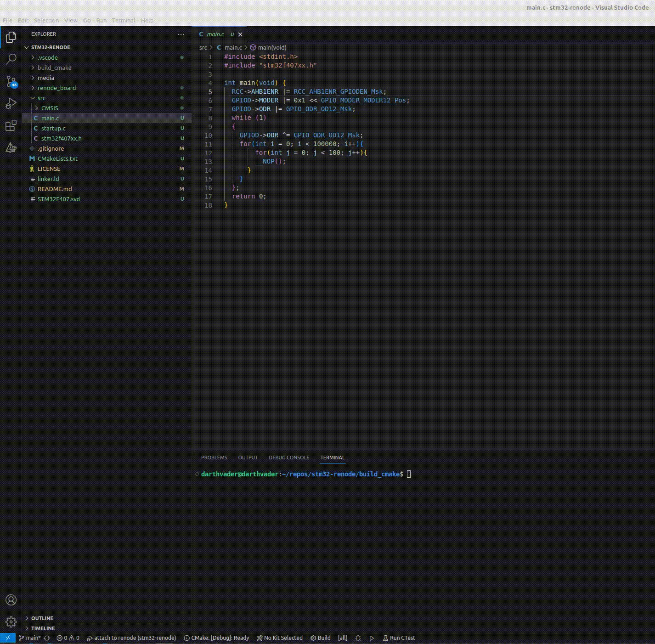Collapse the src folder
The image size is (655, 644).
(x=107, y=98)
